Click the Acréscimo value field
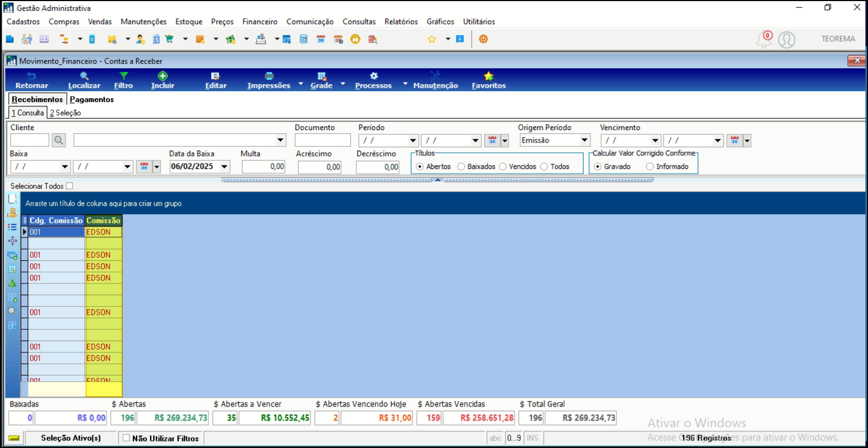The width and height of the screenshot is (868, 448). click(x=320, y=167)
